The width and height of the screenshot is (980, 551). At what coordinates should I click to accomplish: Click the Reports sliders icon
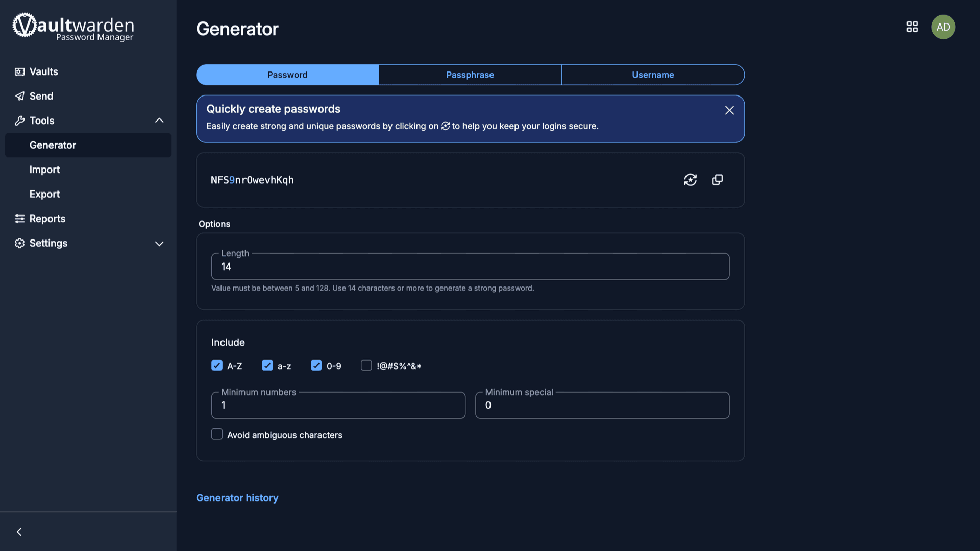pos(19,219)
